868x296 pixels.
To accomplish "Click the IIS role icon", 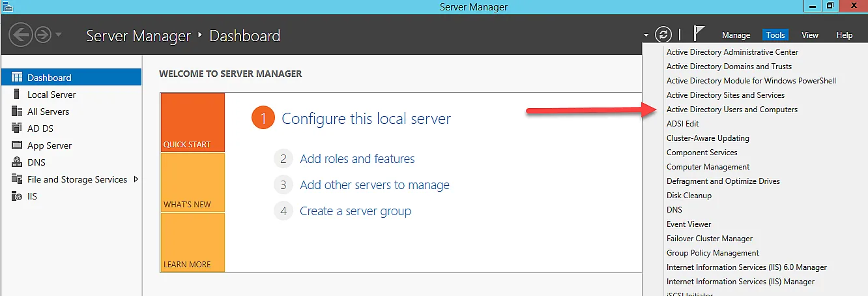I will coord(17,196).
